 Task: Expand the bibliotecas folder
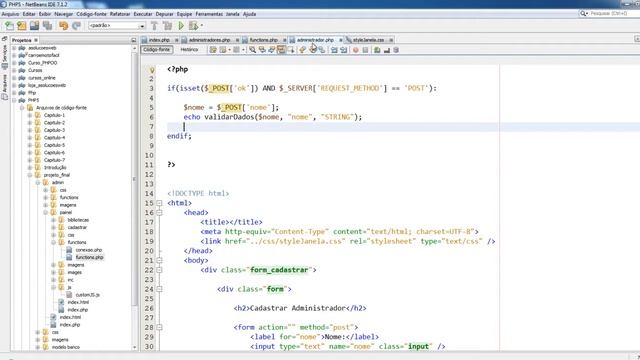click(53, 220)
